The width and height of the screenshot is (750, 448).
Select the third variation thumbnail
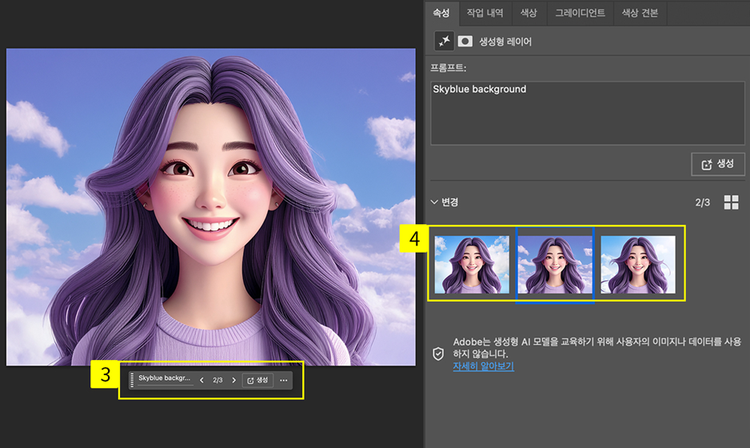point(638,264)
